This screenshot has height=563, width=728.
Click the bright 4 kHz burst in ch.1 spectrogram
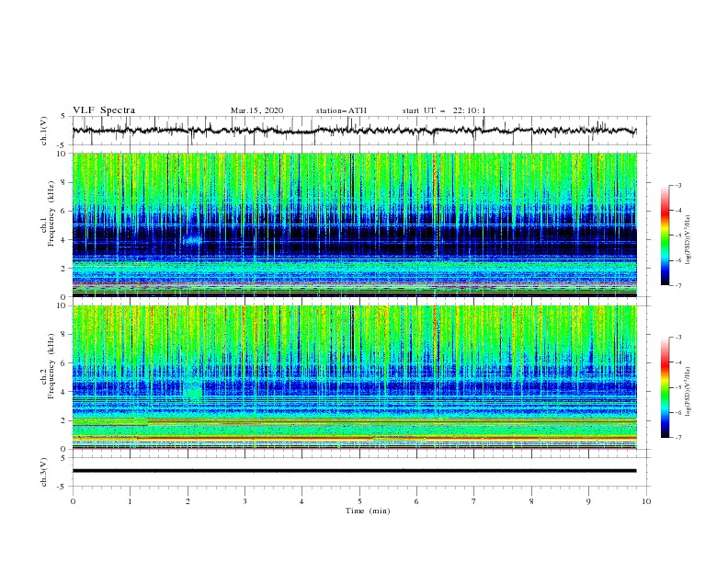click(x=193, y=240)
